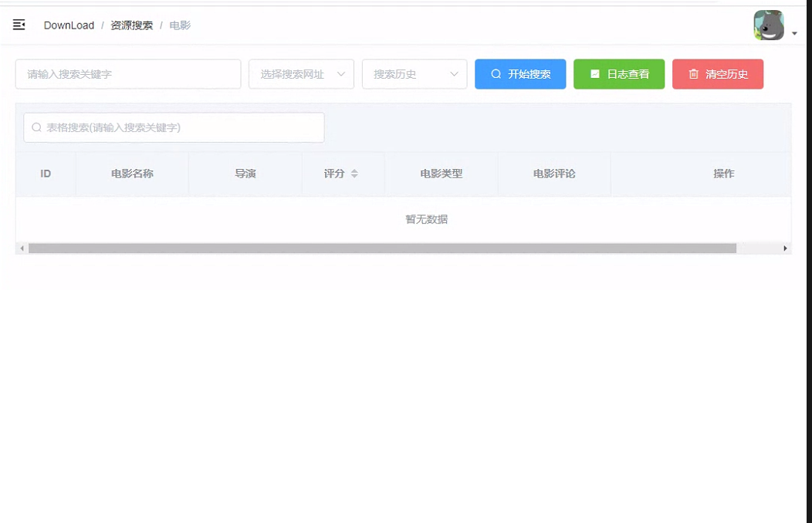Image resolution: width=812 pixels, height=523 pixels.
Task: Click the 日志查看 log viewer button
Action: click(619, 74)
